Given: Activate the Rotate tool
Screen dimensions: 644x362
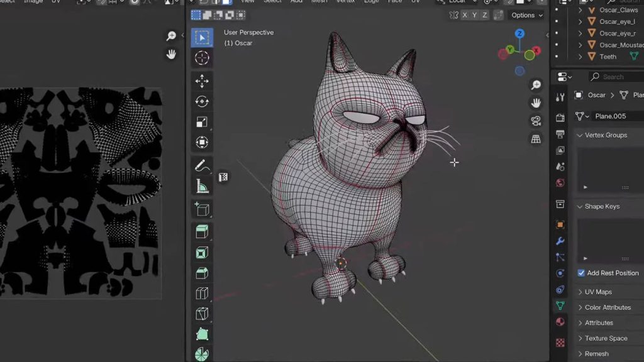Looking at the screenshot, I should point(202,101).
